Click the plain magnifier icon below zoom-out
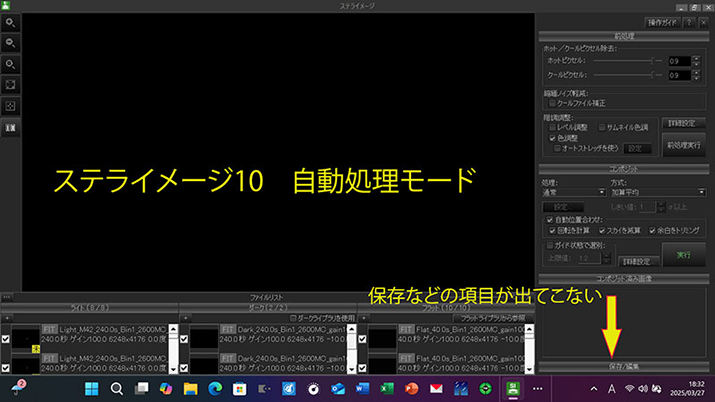Viewport: 715px width, 402px height. (x=10, y=64)
